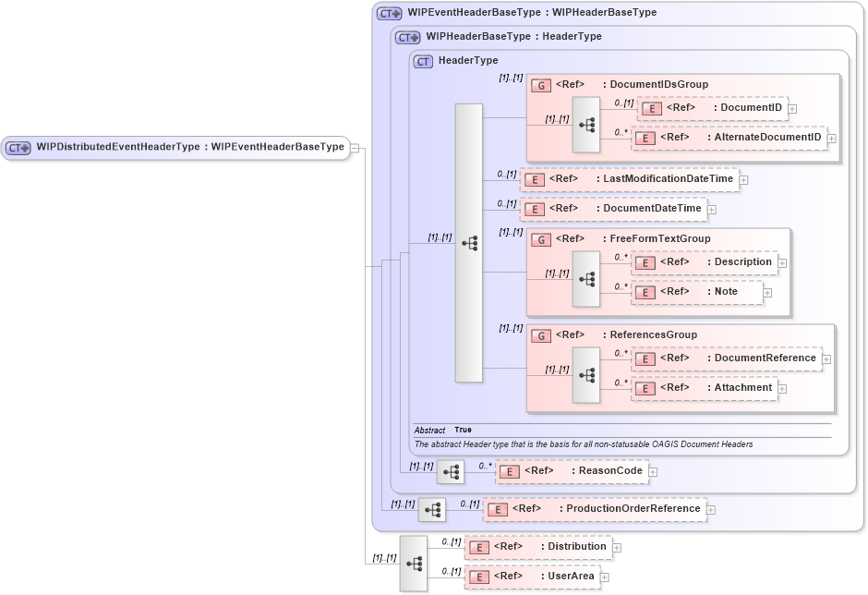
Task: Expand the DocumentDateTime element
Action: coord(711,210)
